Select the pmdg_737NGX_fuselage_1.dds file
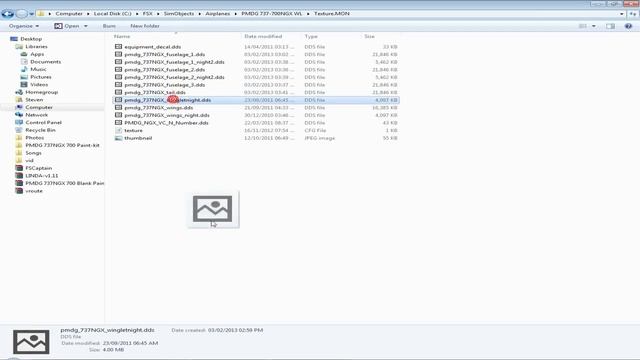 point(256,54)
